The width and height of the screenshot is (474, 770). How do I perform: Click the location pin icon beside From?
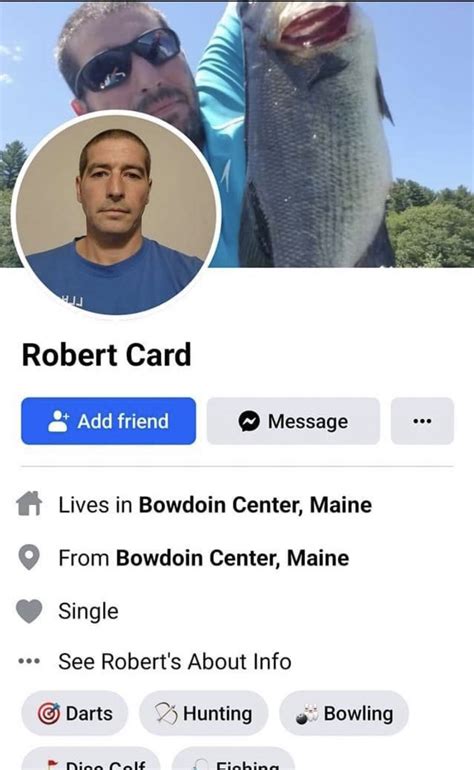click(29, 557)
